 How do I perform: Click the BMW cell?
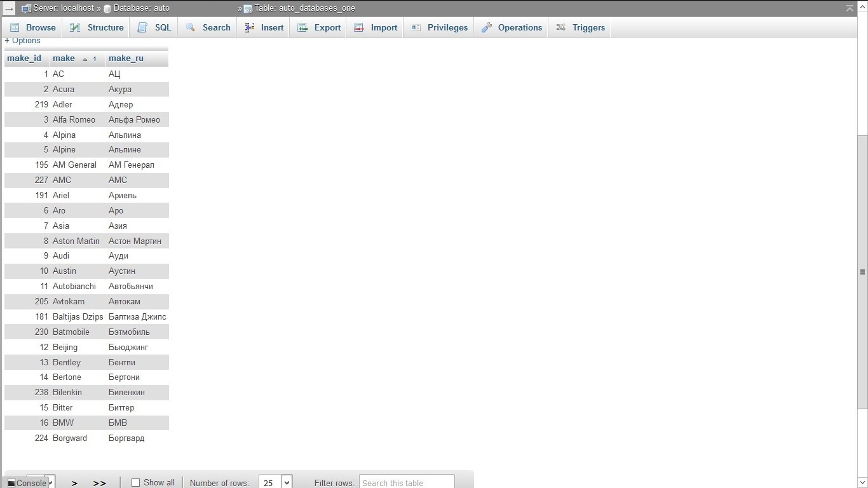point(78,423)
